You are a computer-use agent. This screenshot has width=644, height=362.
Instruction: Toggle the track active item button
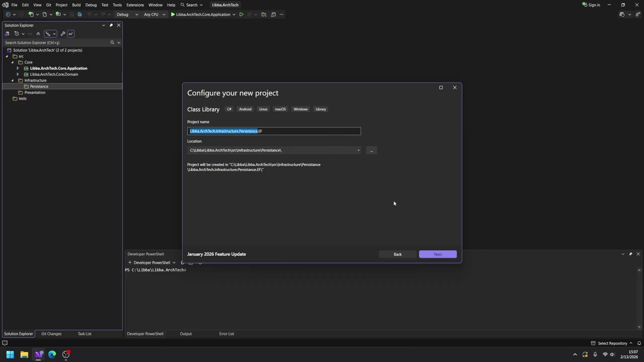tap(48, 34)
